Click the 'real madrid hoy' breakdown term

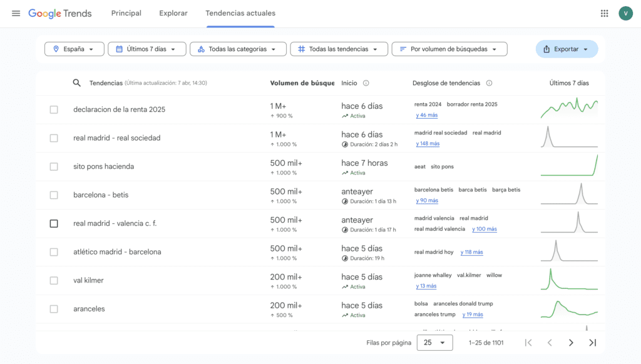(x=434, y=252)
